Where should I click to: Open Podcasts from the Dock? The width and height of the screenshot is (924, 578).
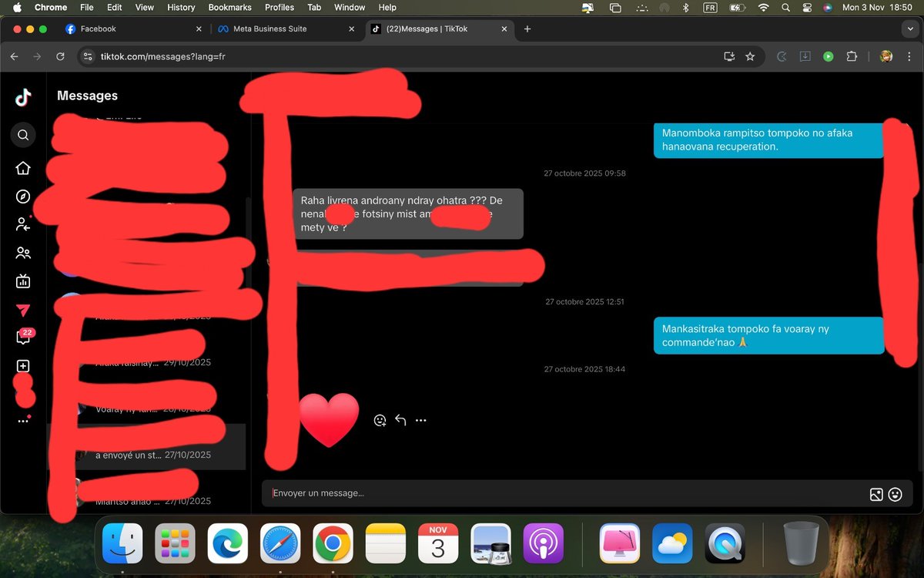pos(544,543)
